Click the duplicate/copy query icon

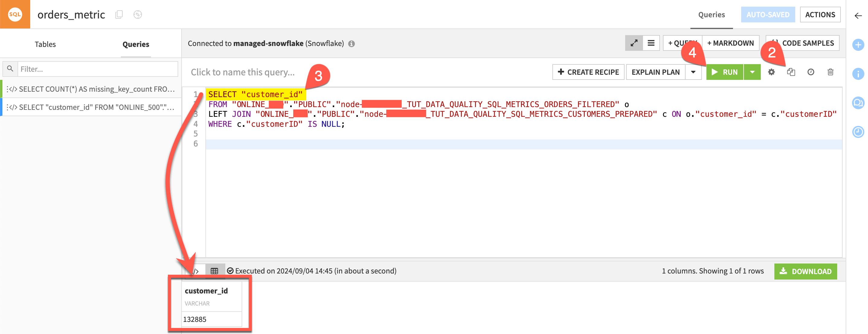point(791,72)
